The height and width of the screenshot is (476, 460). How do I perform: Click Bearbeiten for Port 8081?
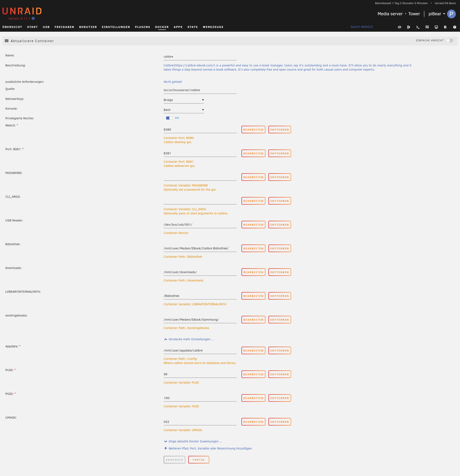tap(253, 154)
